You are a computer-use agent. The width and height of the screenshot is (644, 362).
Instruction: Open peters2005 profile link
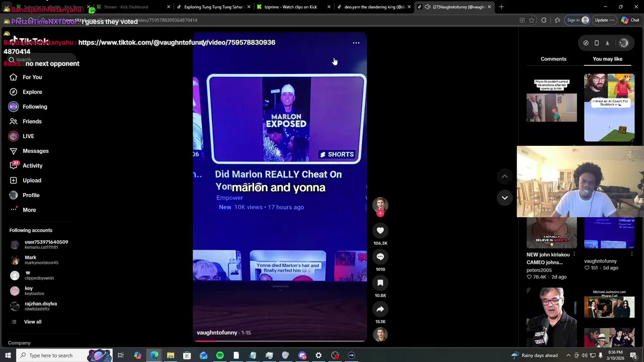coord(539,270)
